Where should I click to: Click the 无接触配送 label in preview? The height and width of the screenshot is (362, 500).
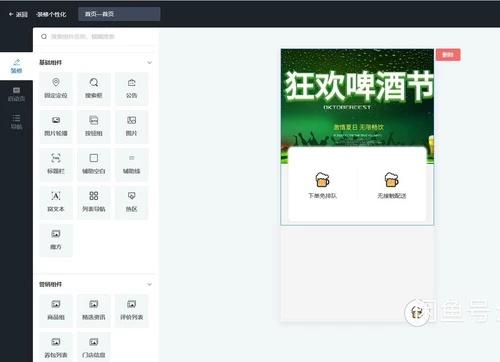[x=392, y=196]
